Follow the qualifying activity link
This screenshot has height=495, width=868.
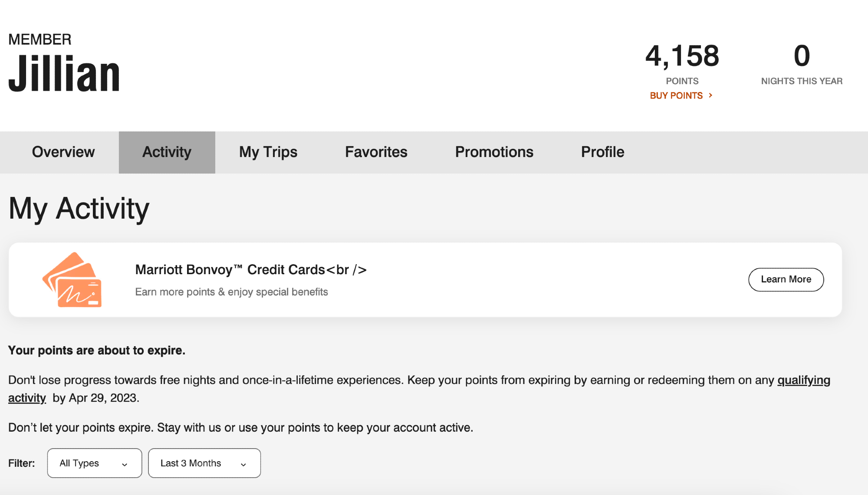point(803,380)
